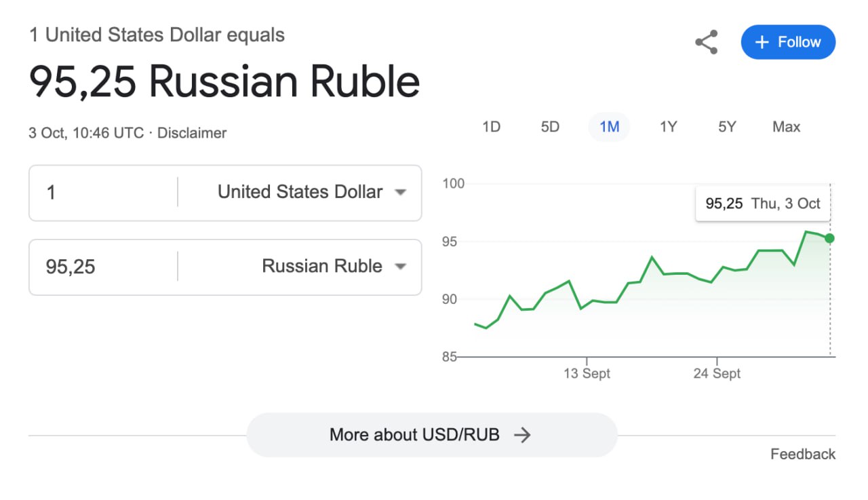Select the 1D time range tab

(491, 127)
